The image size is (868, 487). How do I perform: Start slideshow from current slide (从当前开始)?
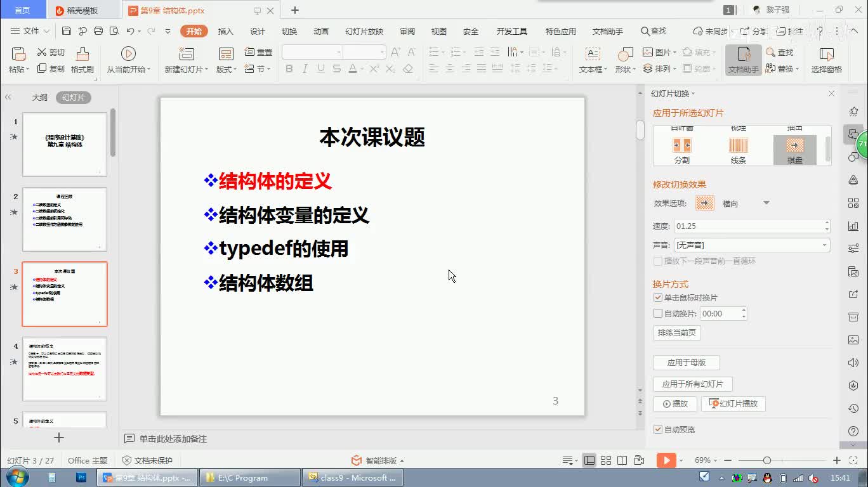coord(128,60)
